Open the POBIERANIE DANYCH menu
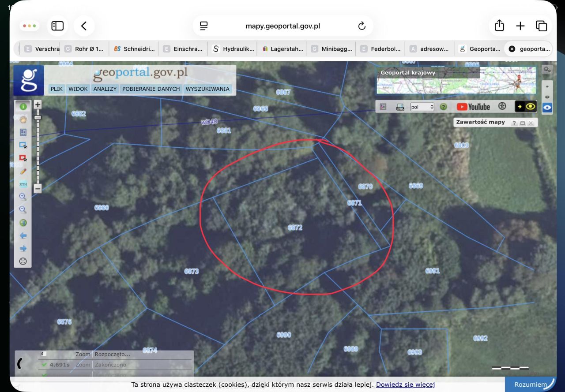 tap(151, 89)
